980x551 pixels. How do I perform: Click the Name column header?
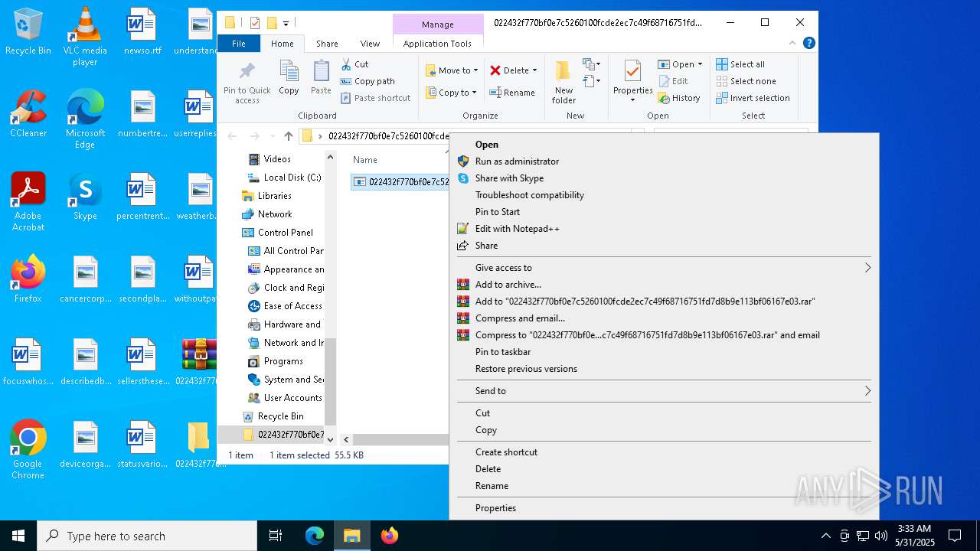[365, 160]
